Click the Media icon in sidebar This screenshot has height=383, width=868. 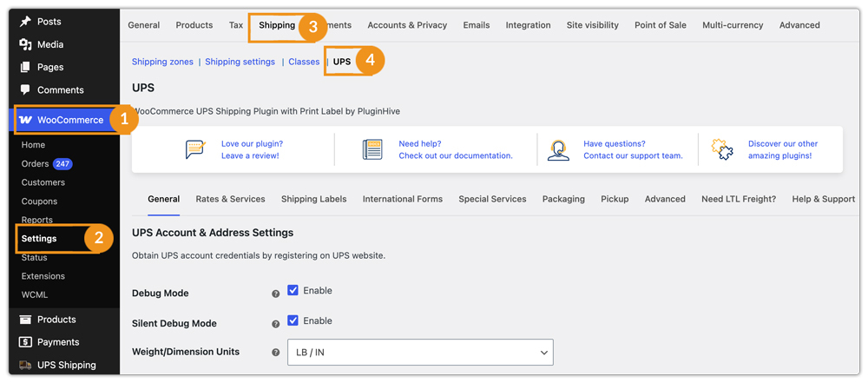click(x=25, y=44)
